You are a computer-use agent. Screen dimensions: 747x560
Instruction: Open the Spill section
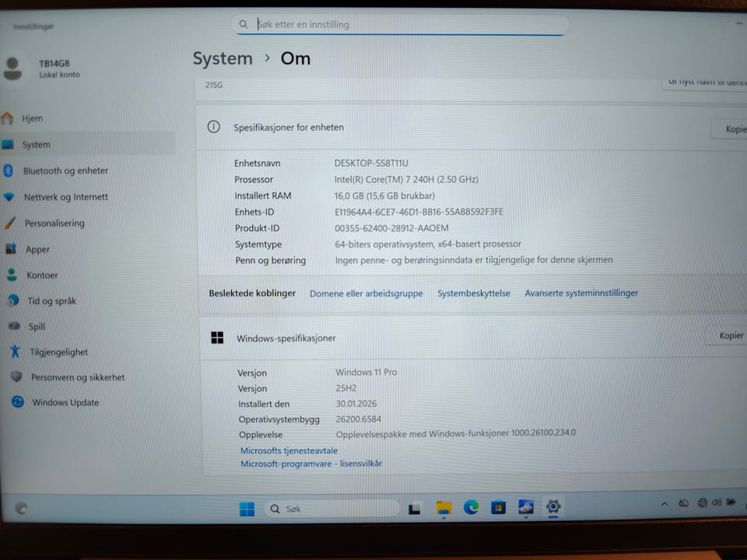click(x=37, y=327)
